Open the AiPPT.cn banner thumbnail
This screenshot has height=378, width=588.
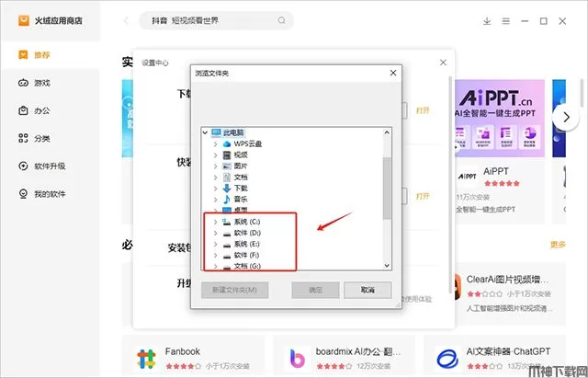click(x=500, y=118)
